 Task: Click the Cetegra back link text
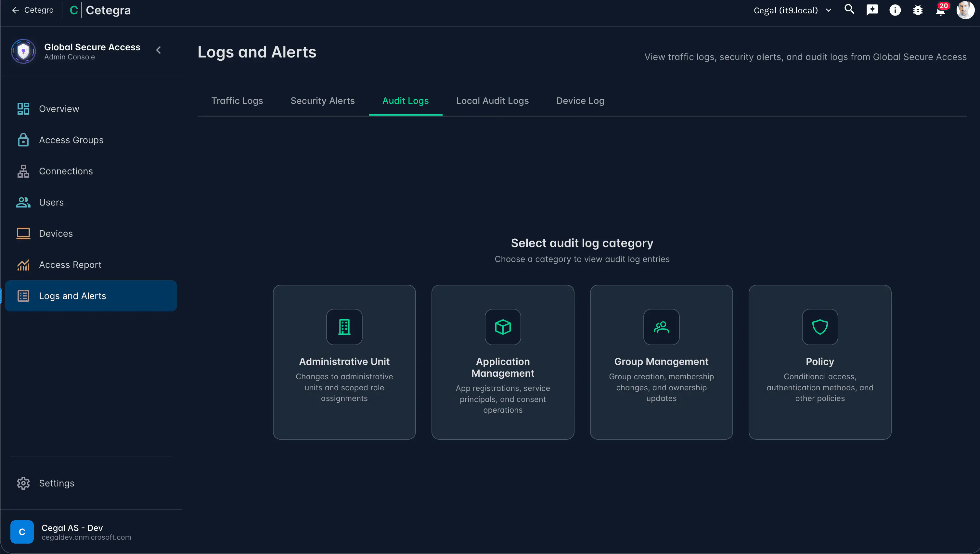(39, 10)
